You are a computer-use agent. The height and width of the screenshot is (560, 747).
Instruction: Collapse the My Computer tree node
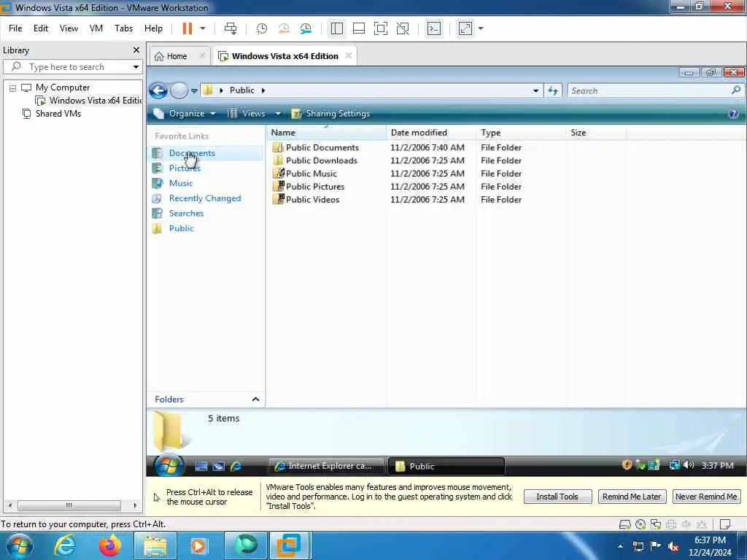13,88
